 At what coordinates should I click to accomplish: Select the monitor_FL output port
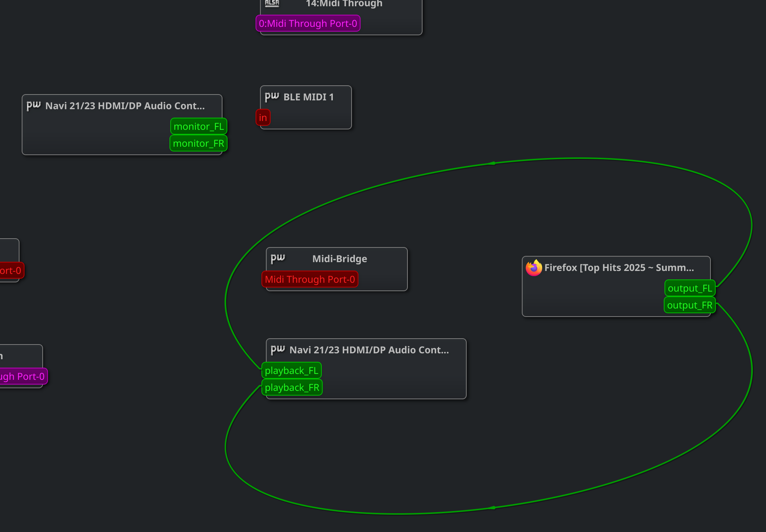pyautogui.click(x=199, y=126)
